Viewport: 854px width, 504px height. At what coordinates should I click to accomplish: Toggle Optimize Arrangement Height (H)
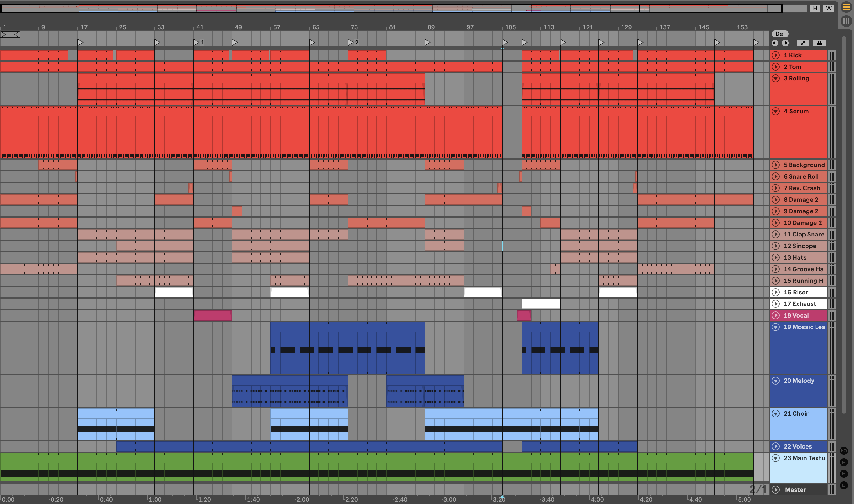tap(815, 8)
